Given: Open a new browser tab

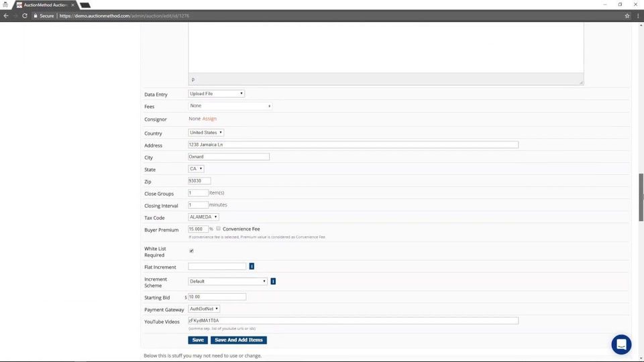Looking at the screenshot, I should click(85, 5).
